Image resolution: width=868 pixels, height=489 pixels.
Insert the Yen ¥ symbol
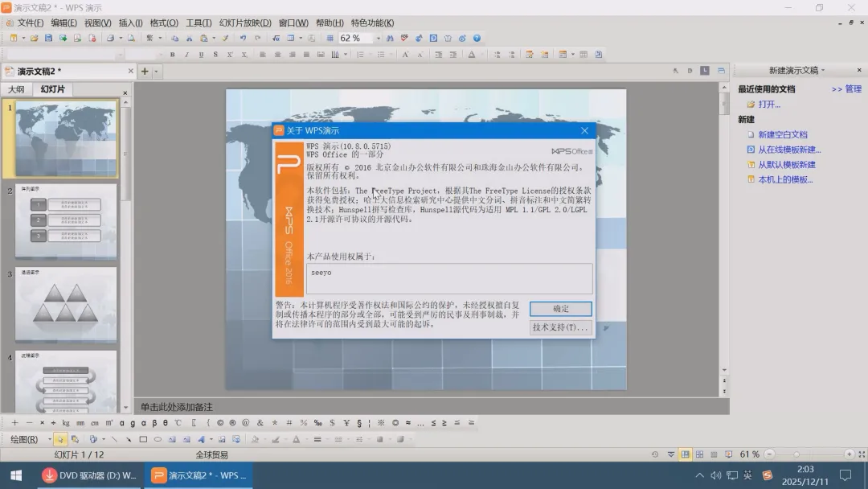[346, 422]
